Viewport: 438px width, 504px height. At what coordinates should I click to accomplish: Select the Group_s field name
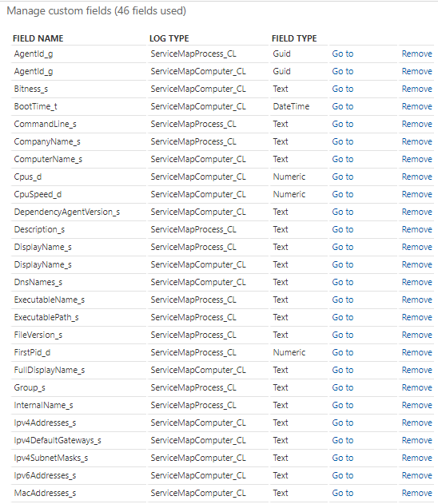pos(30,387)
